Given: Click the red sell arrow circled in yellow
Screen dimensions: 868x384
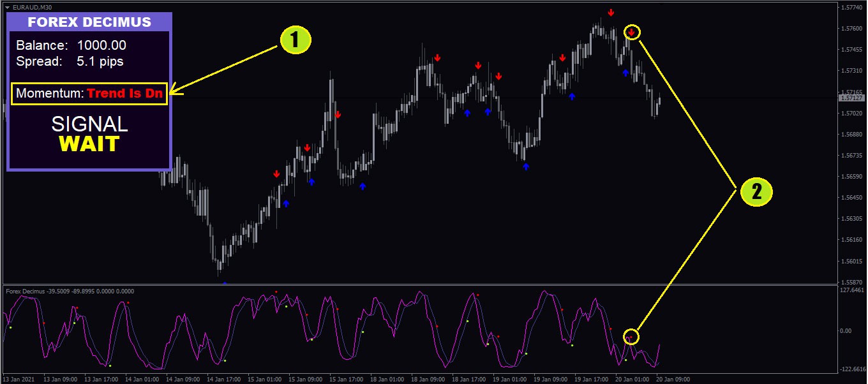Looking at the screenshot, I should (631, 32).
